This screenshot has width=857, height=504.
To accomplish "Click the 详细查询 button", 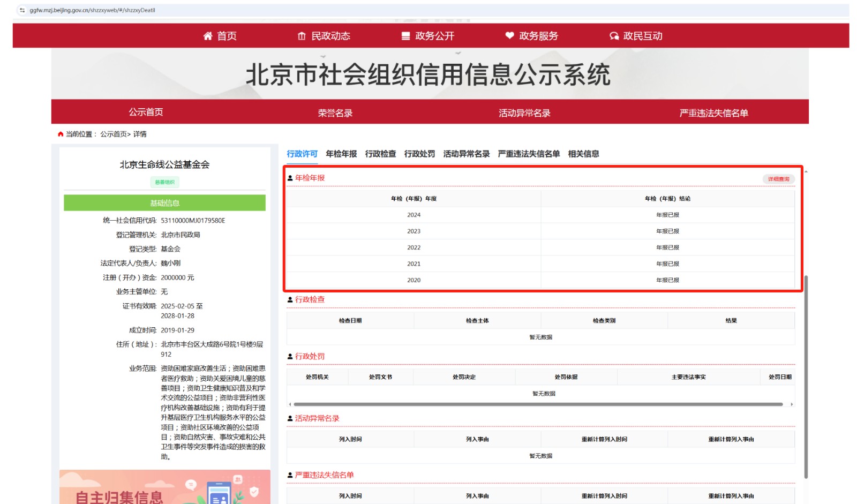I will (x=778, y=179).
